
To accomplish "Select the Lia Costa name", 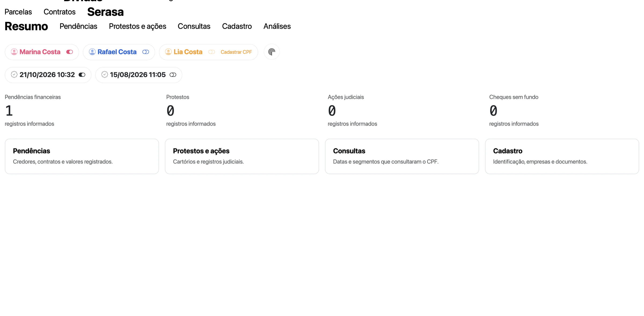I will [x=188, y=52].
